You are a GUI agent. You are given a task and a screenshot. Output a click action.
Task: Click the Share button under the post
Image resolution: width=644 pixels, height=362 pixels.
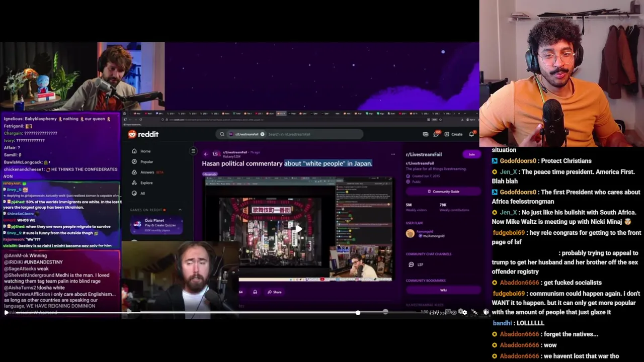(x=274, y=292)
